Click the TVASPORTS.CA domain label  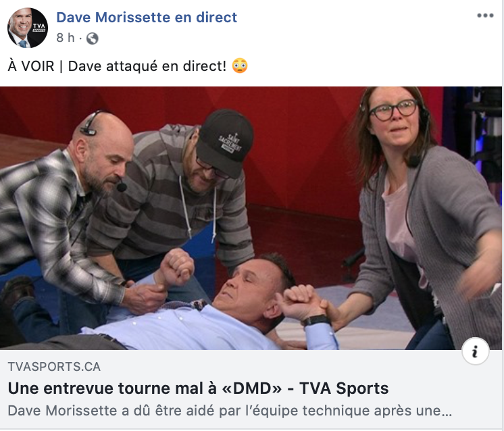coord(54,367)
